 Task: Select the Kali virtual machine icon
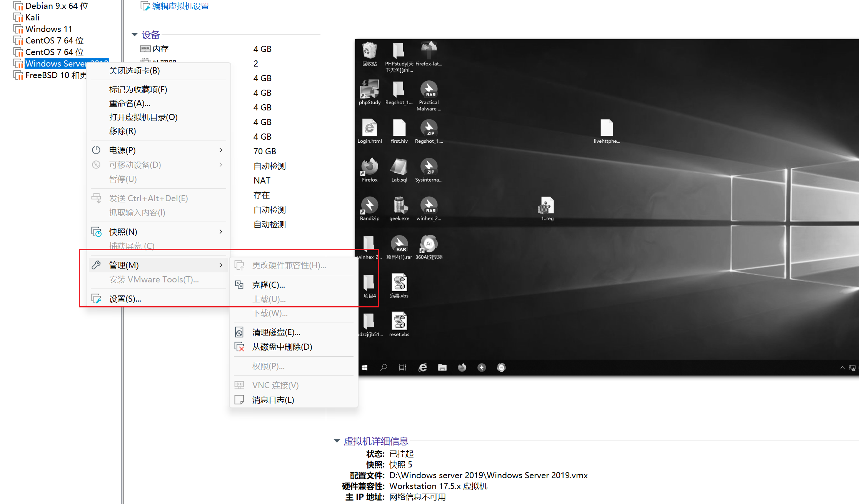(18, 18)
